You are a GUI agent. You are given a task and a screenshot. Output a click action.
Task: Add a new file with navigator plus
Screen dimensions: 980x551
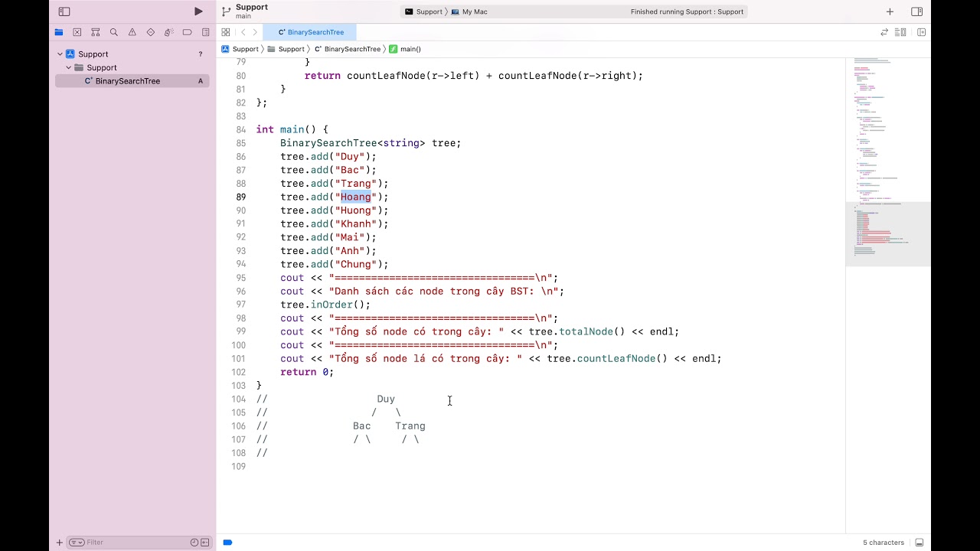point(59,543)
